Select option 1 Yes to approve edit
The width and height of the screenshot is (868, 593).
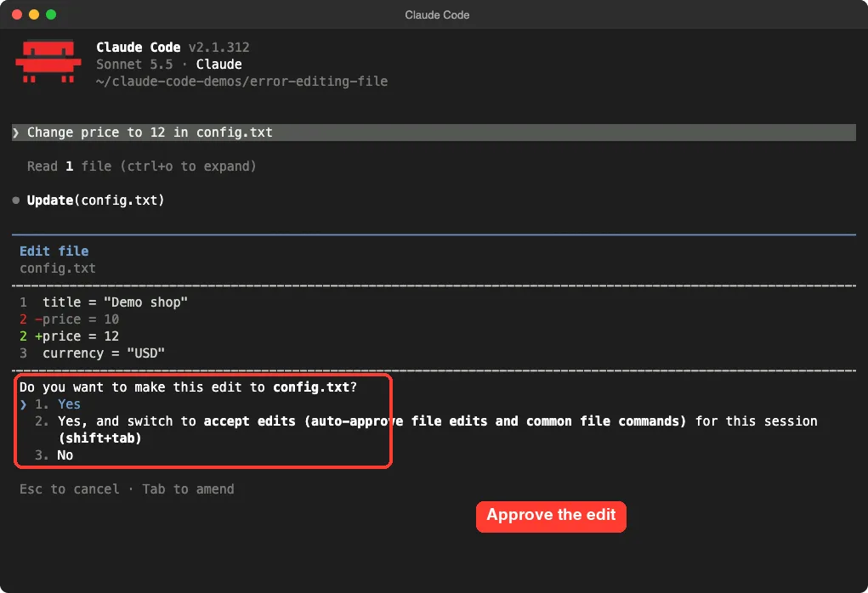pos(58,404)
